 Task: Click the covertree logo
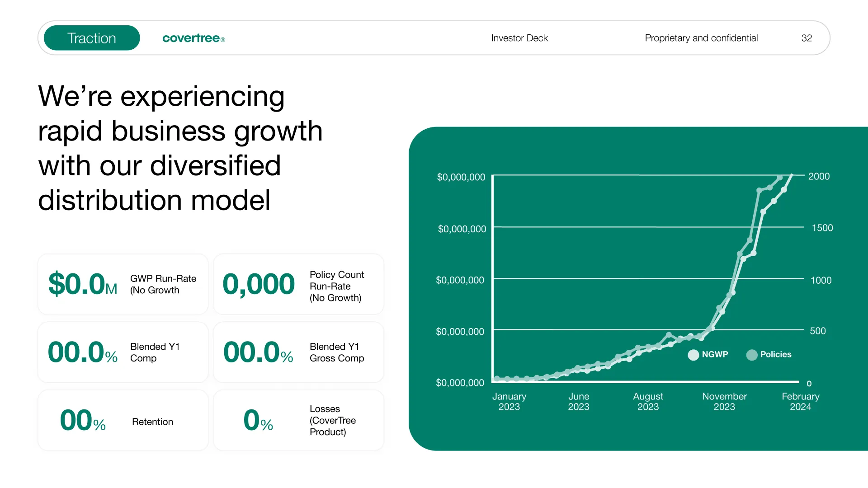tap(193, 38)
